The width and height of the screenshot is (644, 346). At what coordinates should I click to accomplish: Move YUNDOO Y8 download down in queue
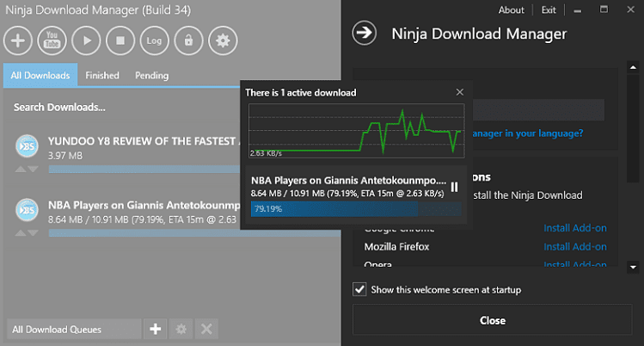click(33, 170)
